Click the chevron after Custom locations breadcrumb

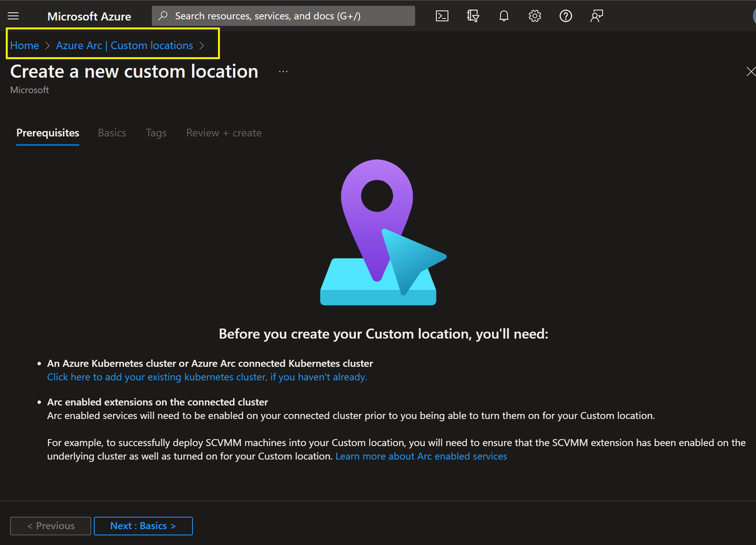(x=202, y=45)
